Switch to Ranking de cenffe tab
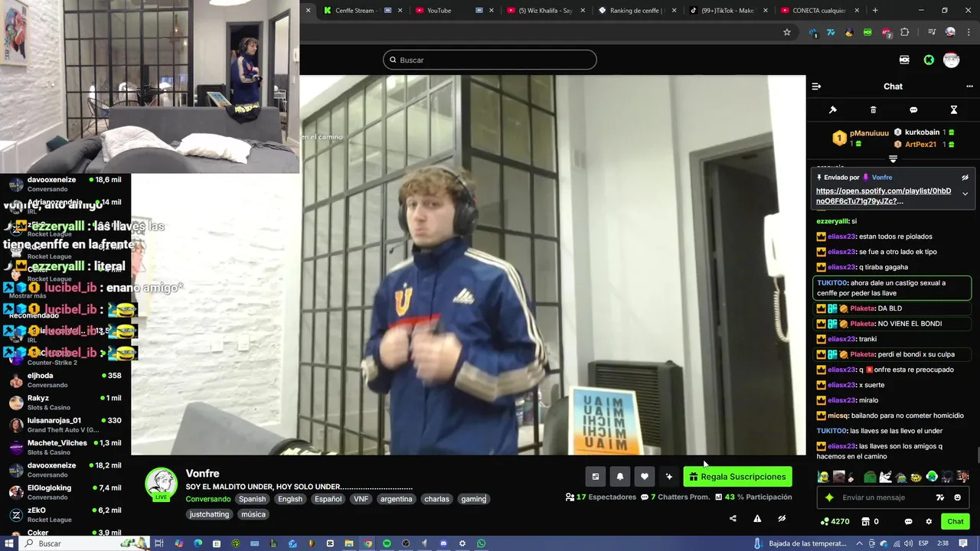 (635, 11)
